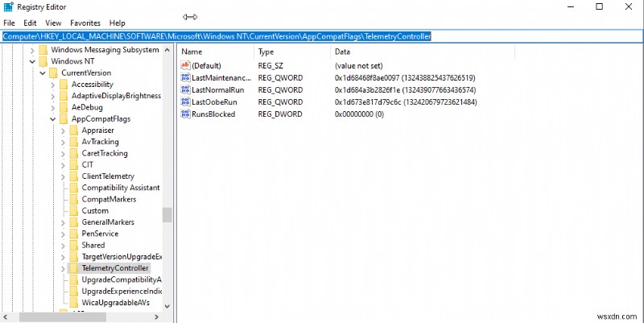The image size is (644, 323).
Task: Click the AppCompatFlags folder icon
Action: point(64,118)
